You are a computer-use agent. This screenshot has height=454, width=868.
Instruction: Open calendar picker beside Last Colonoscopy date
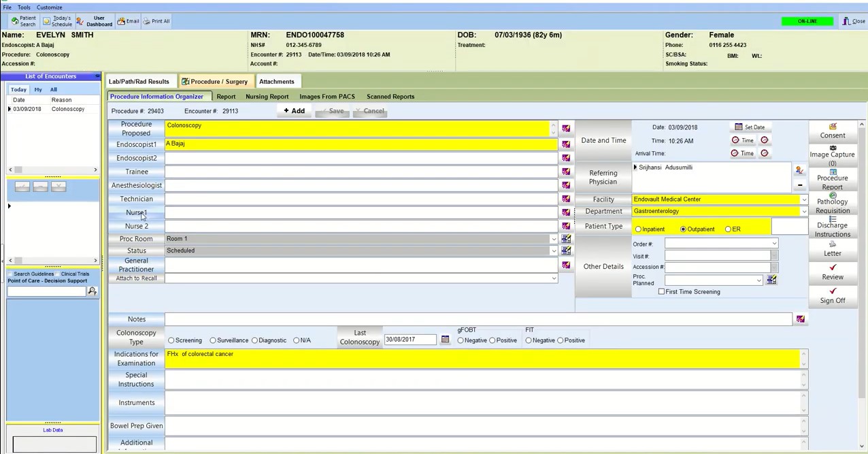click(445, 340)
